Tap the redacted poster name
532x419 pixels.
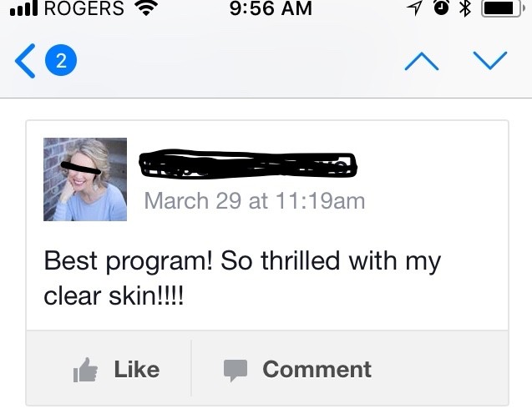pyautogui.click(x=248, y=164)
